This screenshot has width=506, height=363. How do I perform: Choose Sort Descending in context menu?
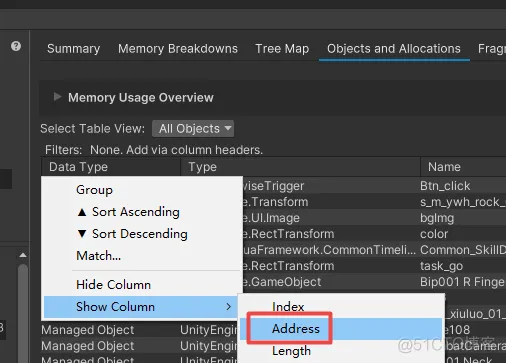point(143,234)
